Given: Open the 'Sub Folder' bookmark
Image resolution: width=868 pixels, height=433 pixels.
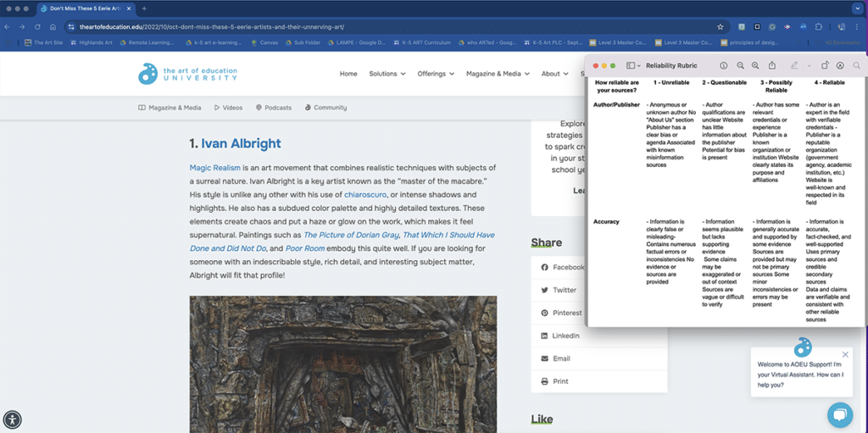Looking at the screenshot, I should pos(303,42).
